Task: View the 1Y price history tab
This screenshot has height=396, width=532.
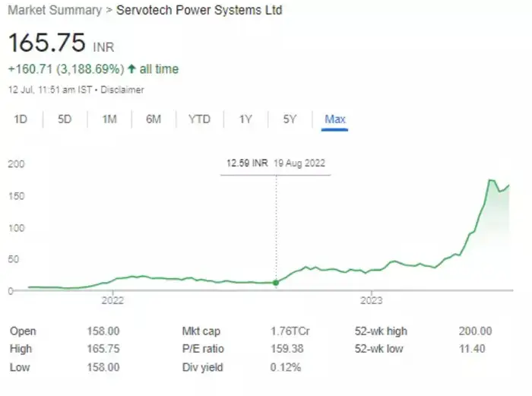Action: 245,119
